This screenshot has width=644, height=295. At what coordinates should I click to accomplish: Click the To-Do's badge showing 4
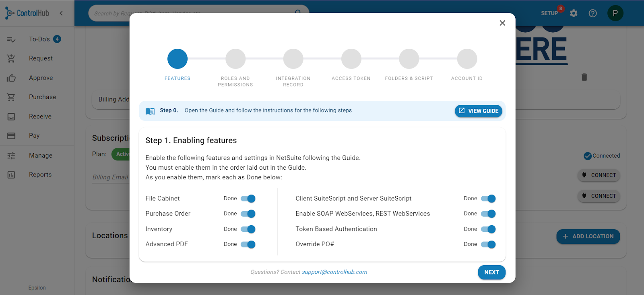pos(57,39)
